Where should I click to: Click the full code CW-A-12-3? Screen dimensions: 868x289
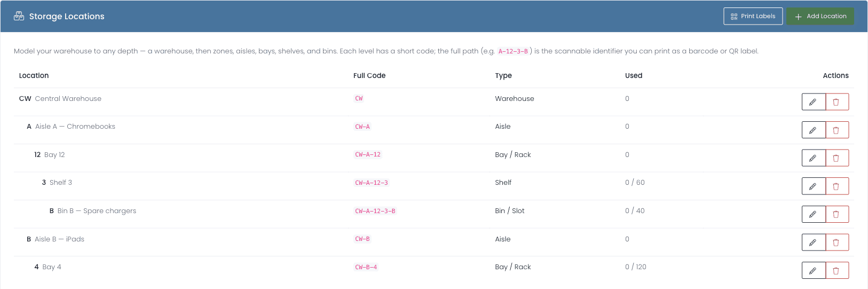pos(372,183)
